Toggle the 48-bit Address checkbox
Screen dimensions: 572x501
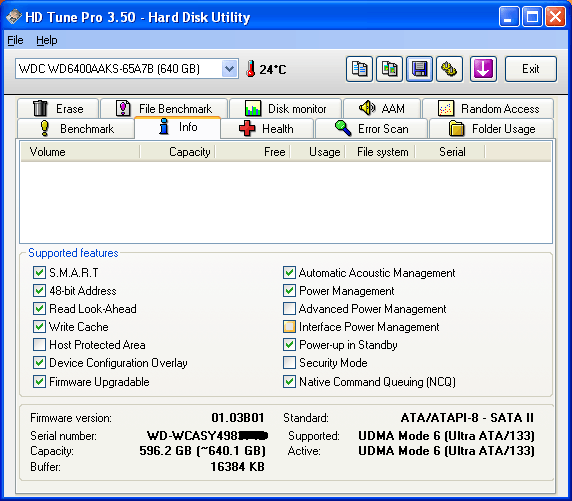point(39,291)
